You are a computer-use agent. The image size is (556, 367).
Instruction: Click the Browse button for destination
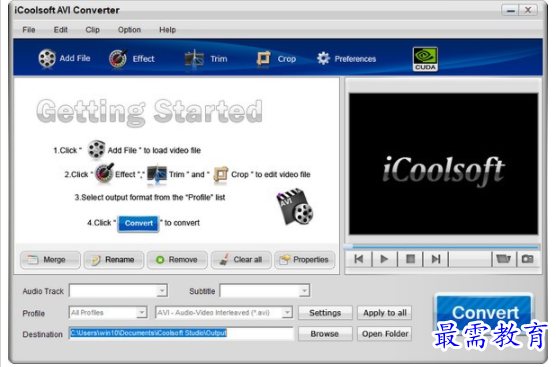pos(325,334)
